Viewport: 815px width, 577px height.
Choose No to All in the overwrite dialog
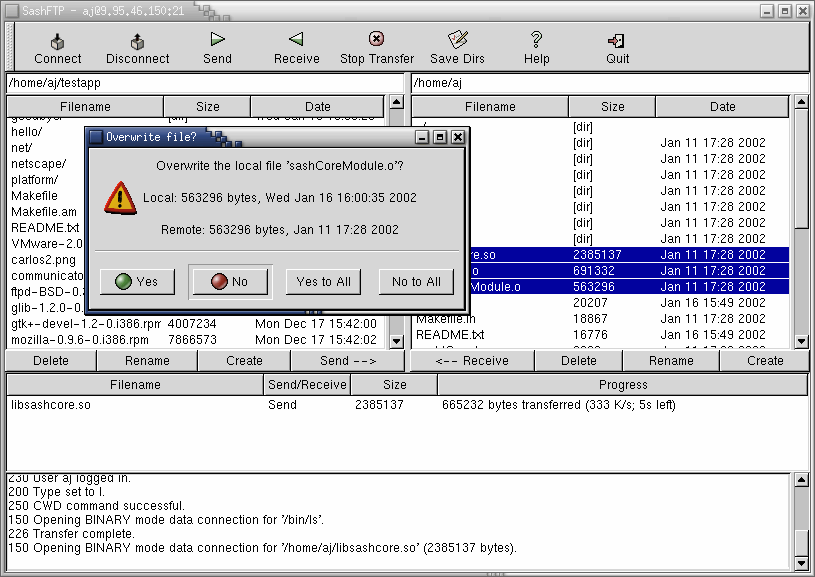coord(416,282)
